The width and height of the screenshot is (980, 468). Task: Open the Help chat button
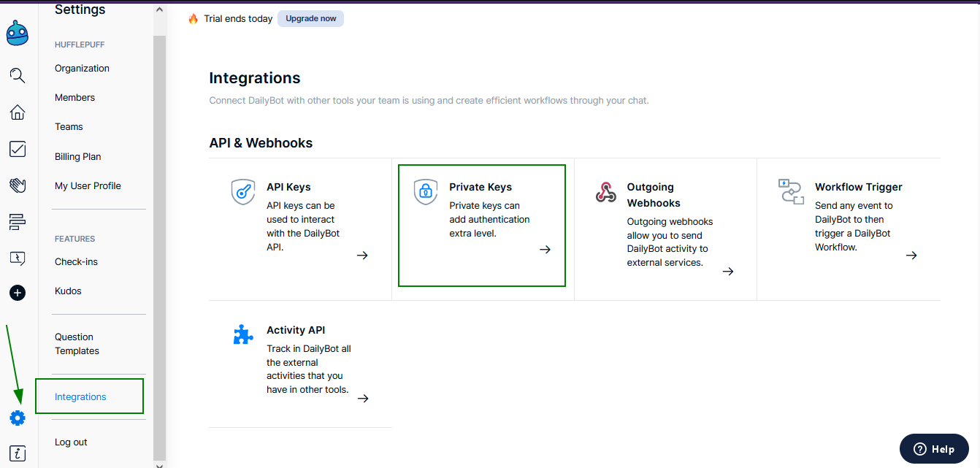[934, 449]
